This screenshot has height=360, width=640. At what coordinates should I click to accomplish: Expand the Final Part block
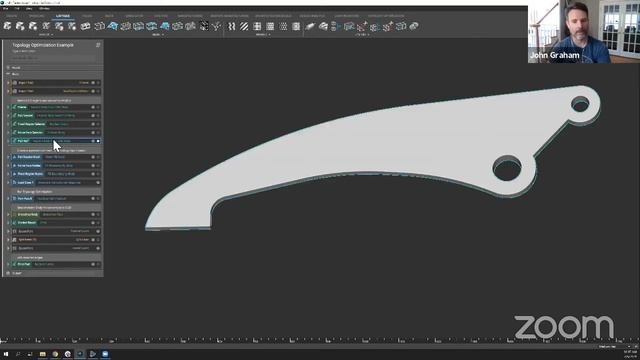[x=9, y=264]
